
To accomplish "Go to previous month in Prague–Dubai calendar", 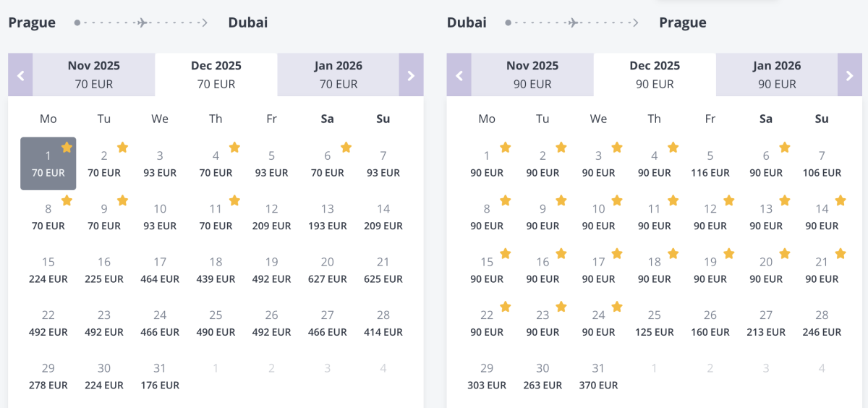I will (x=20, y=75).
